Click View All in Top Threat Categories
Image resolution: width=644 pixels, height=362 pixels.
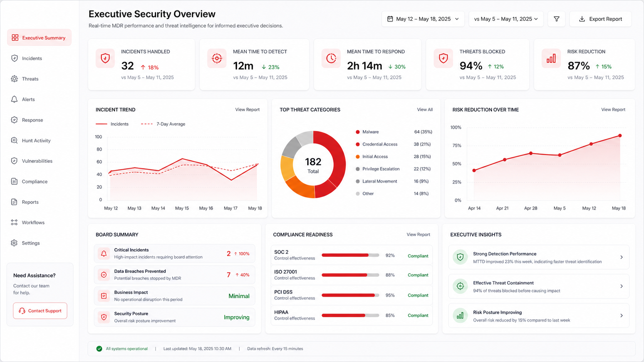(425, 110)
